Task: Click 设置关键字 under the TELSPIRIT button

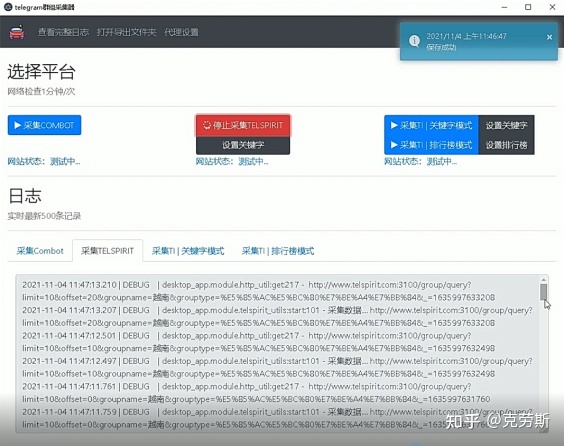Action: coord(243,145)
